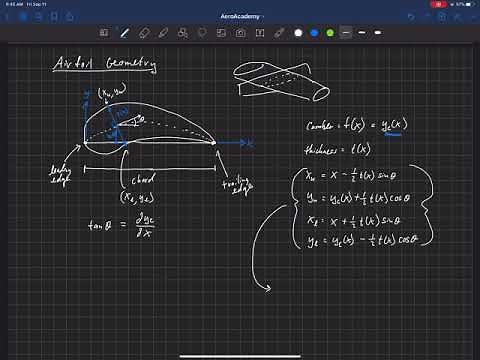Open the image insert tool
This screenshot has width=480, height=360.
[x=221, y=33]
